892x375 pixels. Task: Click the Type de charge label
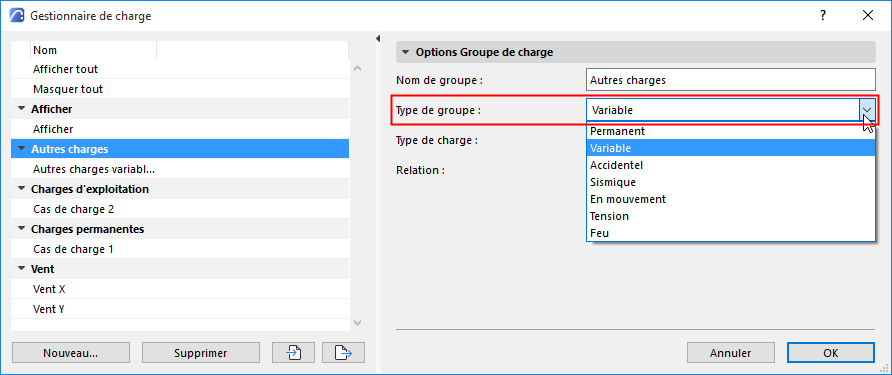click(x=436, y=140)
